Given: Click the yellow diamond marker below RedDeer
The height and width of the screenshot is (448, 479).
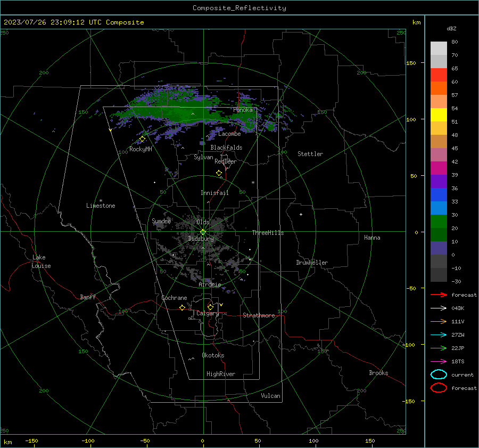Looking at the screenshot, I should click(x=219, y=173).
